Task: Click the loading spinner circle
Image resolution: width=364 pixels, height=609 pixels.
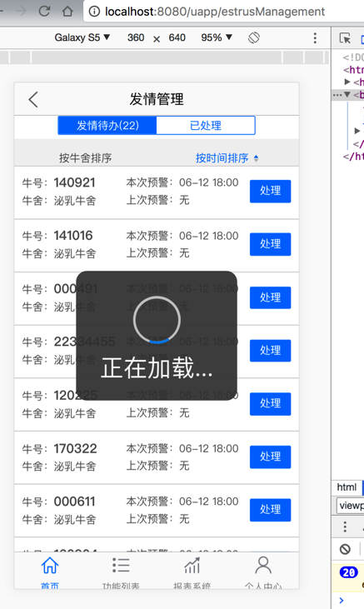Action: 157,320
